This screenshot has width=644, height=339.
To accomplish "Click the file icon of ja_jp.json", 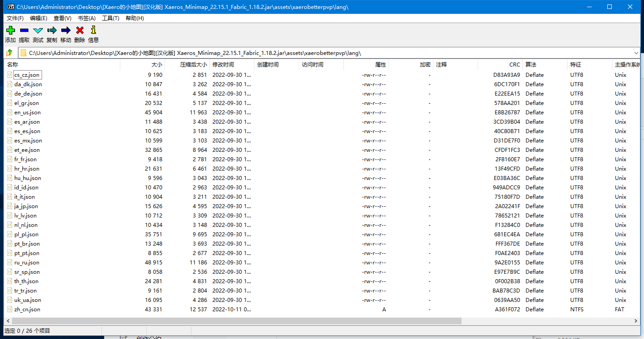I will click(x=10, y=206).
